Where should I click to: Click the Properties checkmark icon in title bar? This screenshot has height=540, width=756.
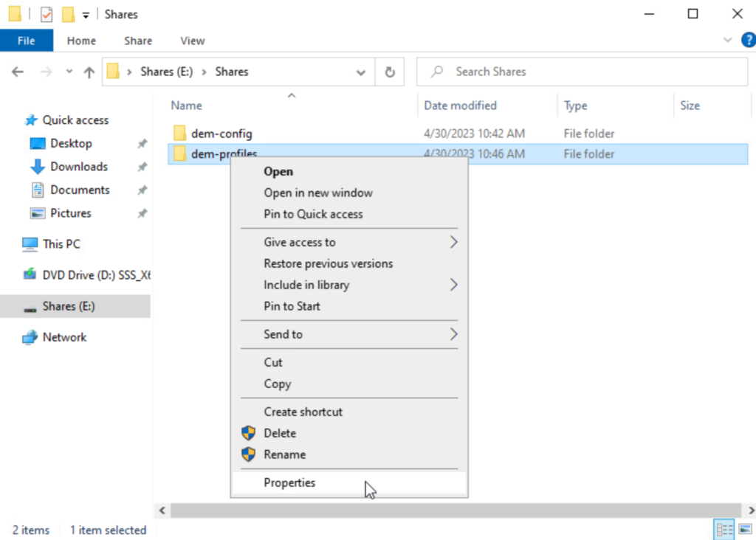pos(47,14)
